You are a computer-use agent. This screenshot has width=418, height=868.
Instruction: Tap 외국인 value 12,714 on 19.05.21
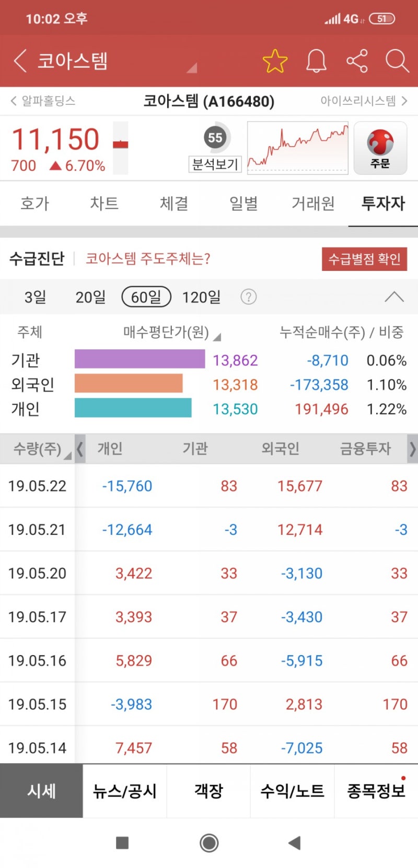coord(300,530)
